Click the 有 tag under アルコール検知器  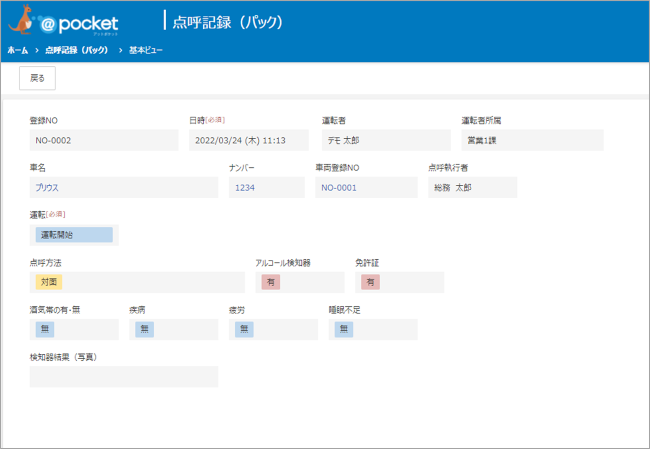tap(271, 282)
